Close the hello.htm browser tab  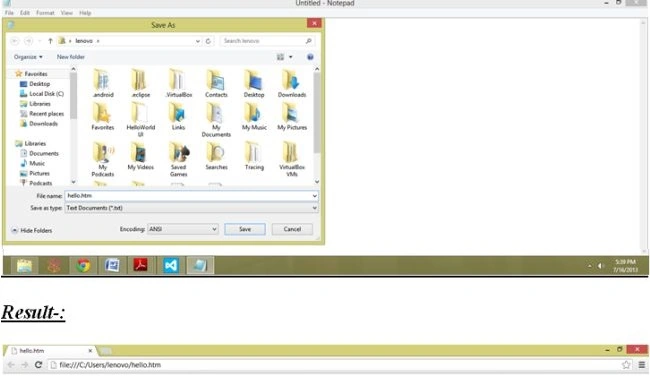pyautogui.click(x=90, y=351)
